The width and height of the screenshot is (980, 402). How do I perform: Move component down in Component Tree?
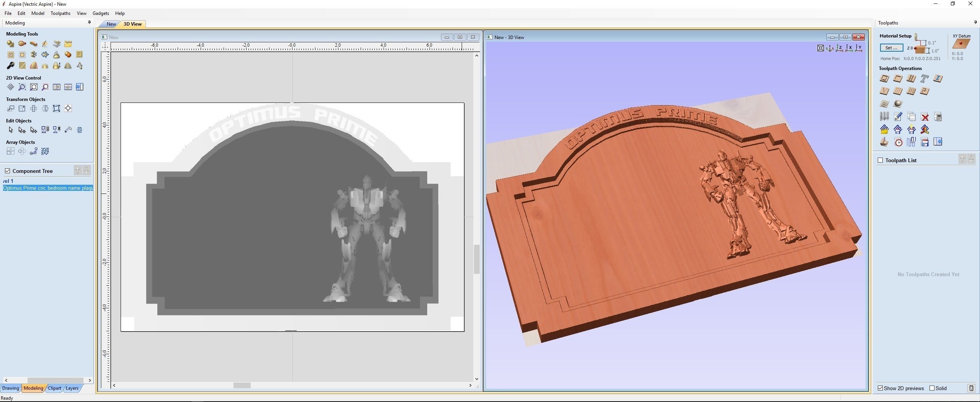(87, 171)
